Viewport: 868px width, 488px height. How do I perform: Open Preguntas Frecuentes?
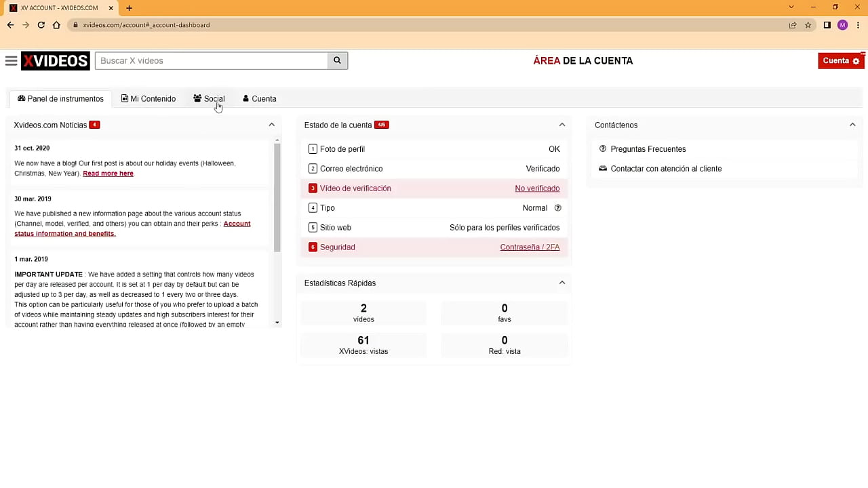click(x=648, y=149)
